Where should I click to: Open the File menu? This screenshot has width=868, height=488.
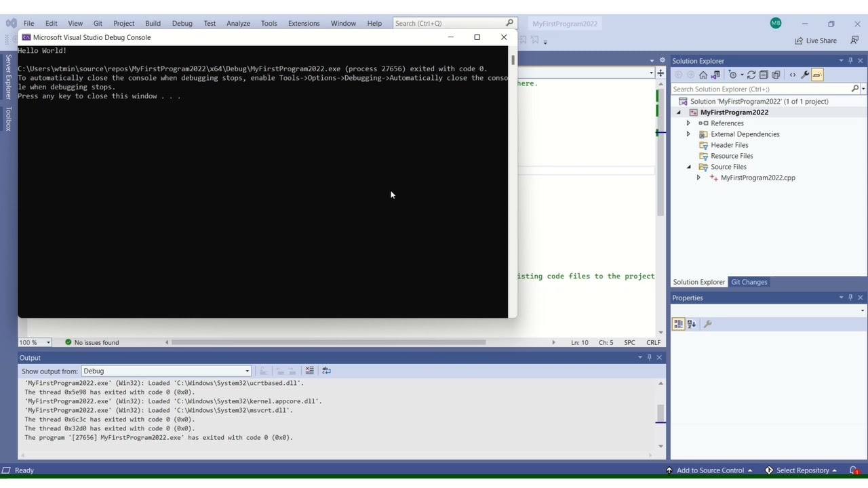pyautogui.click(x=28, y=23)
